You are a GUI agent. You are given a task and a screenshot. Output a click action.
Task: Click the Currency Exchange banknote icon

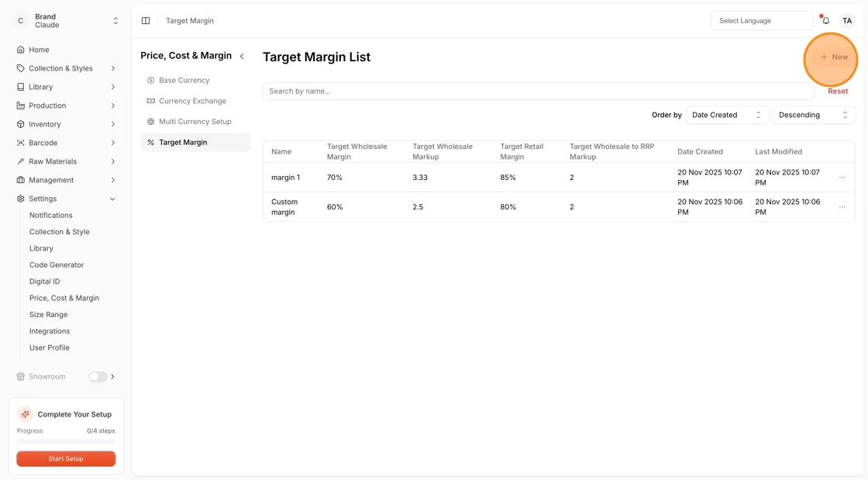(150, 101)
